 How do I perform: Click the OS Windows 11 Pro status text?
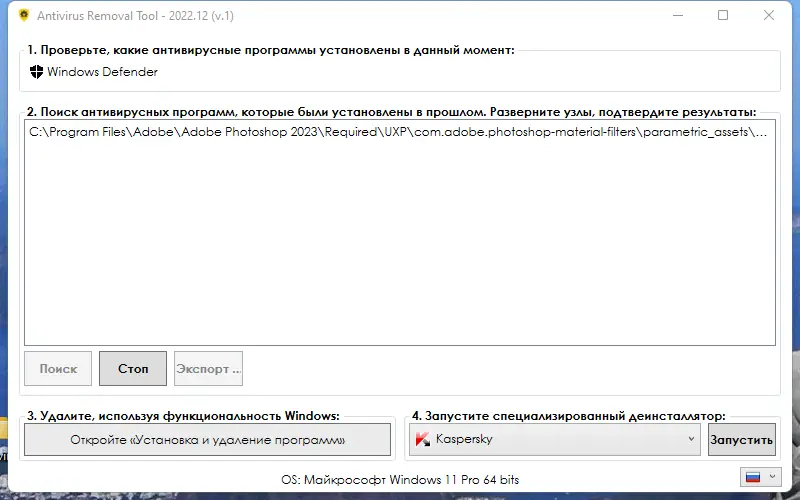click(x=400, y=480)
